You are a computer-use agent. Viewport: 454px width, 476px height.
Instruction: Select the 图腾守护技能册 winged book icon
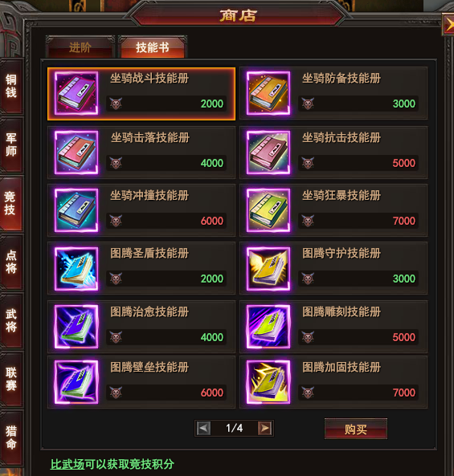coord(268,269)
